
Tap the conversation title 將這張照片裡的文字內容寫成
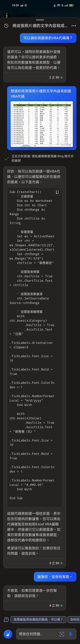coord(40,26)
